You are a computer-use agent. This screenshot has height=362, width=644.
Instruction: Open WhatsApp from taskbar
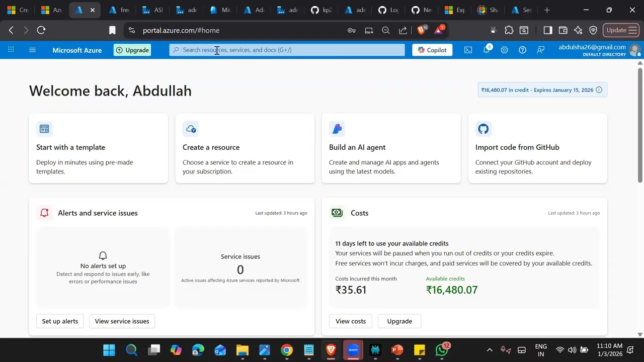click(442, 350)
